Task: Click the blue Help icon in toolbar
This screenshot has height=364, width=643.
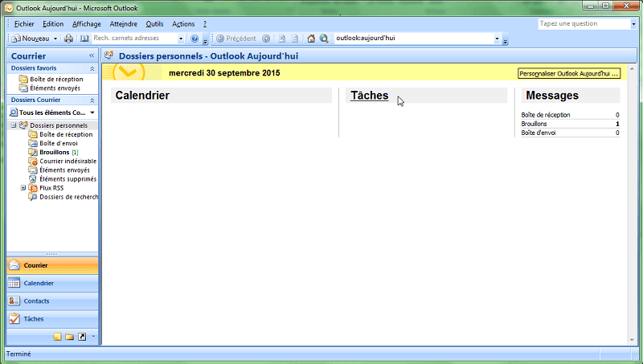Action: [x=195, y=39]
